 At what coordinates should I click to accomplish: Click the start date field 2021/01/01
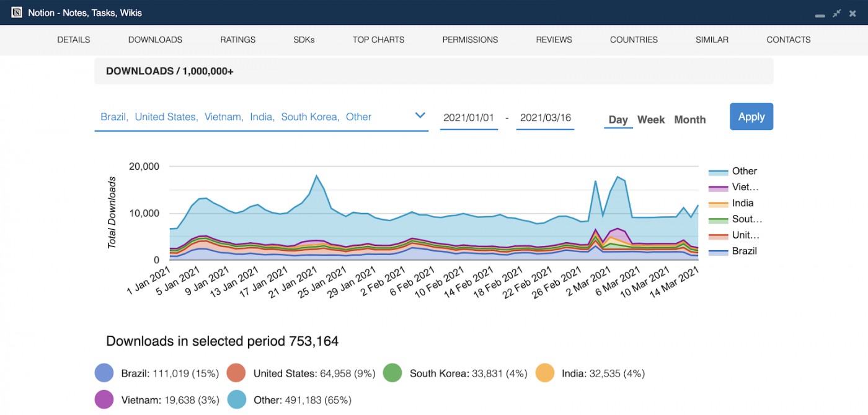click(469, 117)
